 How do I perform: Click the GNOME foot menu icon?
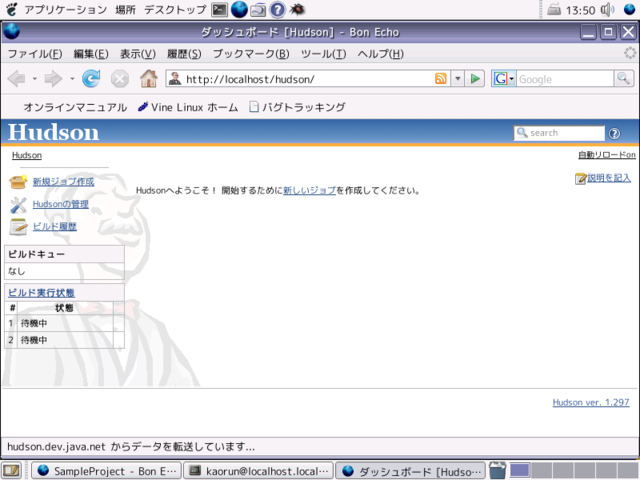pos(11,9)
